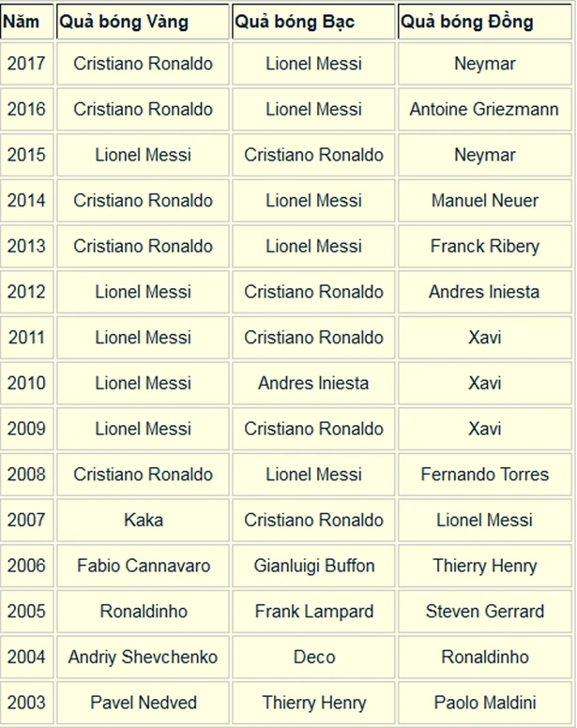
Task: Click the Kaka cell
Action: coord(143,520)
